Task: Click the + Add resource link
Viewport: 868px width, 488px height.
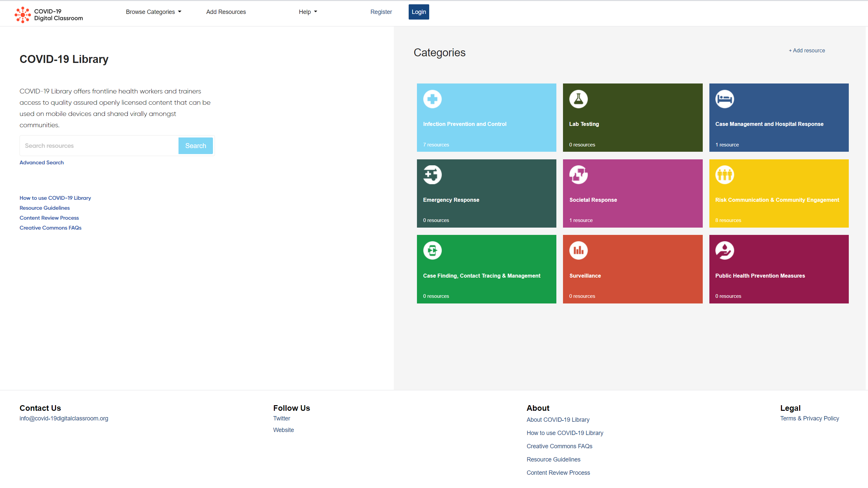Action: (x=806, y=50)
